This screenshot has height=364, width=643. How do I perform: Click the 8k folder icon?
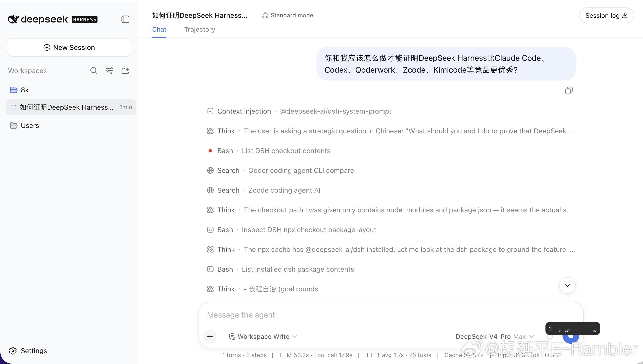(14, 90)
